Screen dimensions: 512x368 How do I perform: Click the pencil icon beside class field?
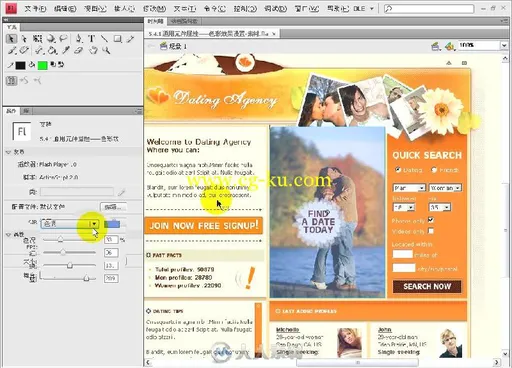coord(121,192)
